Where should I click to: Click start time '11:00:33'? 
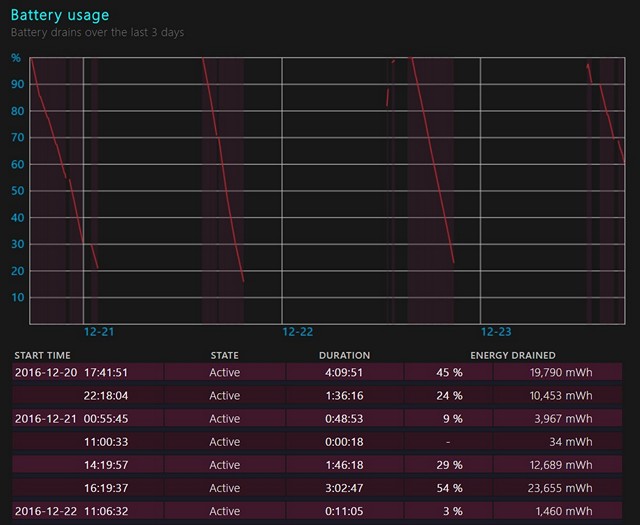(106, 442)
